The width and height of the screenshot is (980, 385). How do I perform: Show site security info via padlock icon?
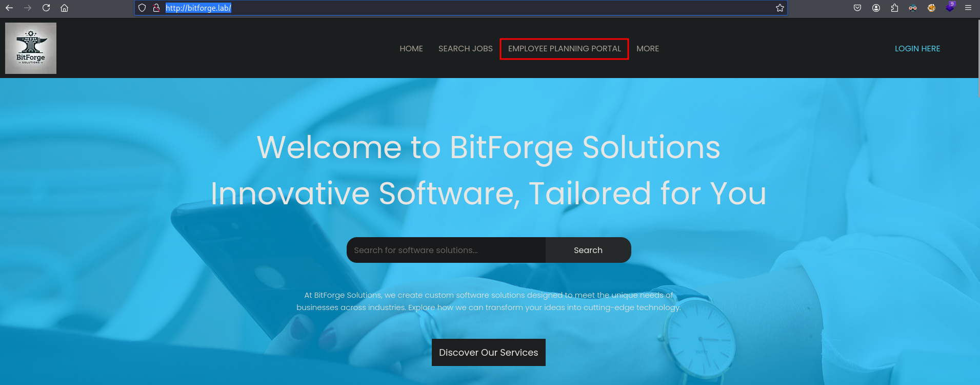click(x=156, y=8)
